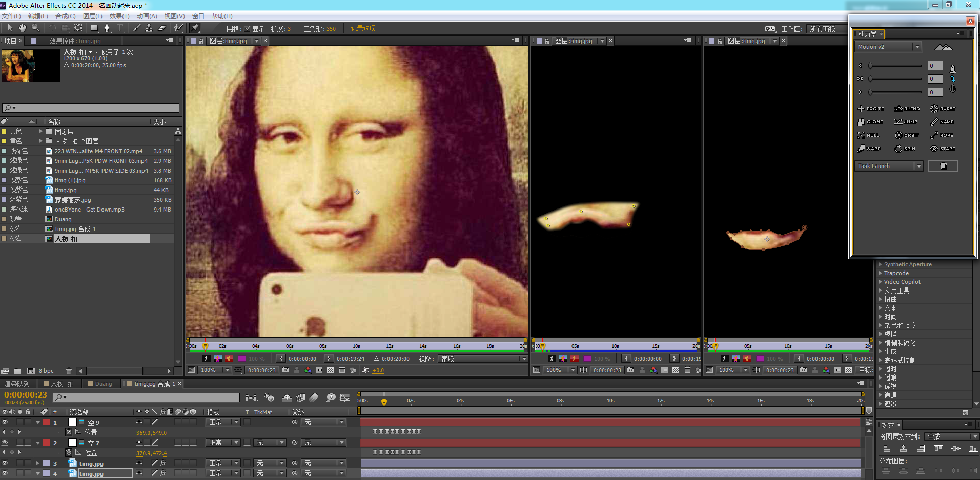The height and width of the screenshot is (480, 980).
Task: Expand the Trapcode effects category
Action: point(881,274)
